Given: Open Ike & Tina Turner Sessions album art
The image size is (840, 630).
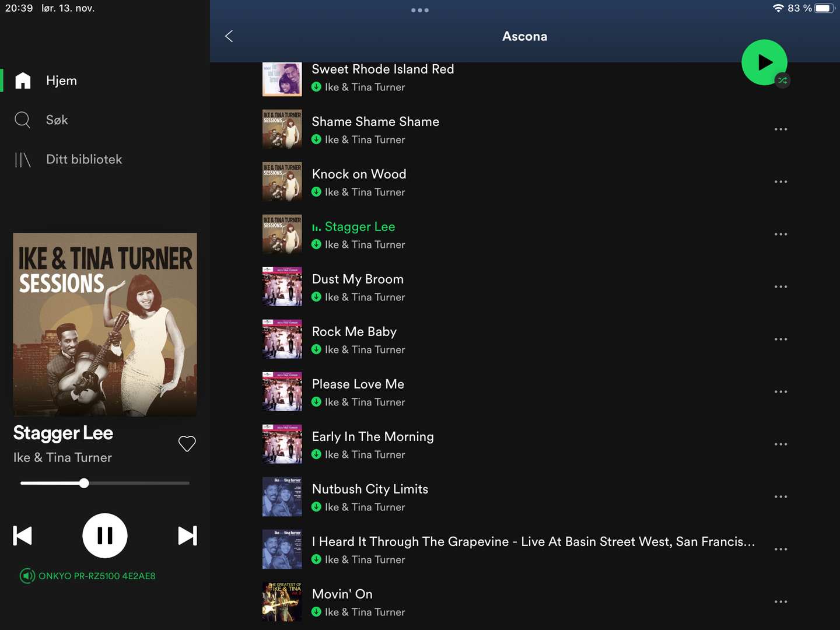Looking at the screenshot, I should point(105,325).
